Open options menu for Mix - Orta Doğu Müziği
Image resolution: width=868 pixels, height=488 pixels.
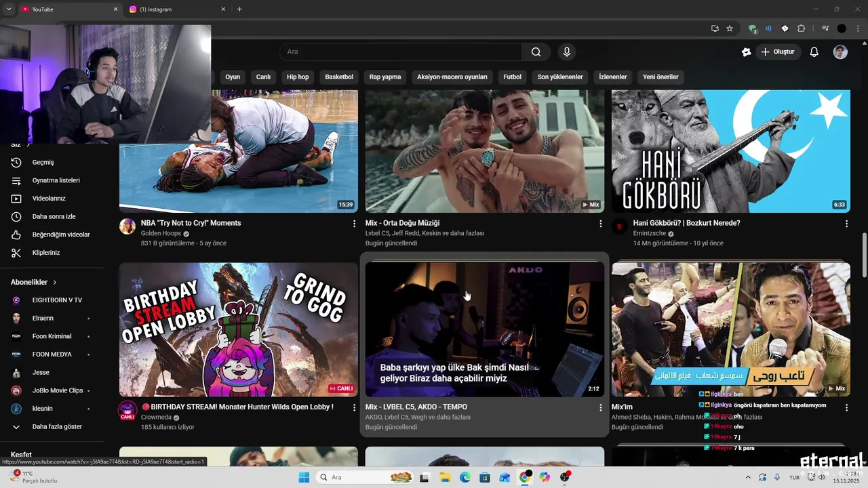point(600,224)
